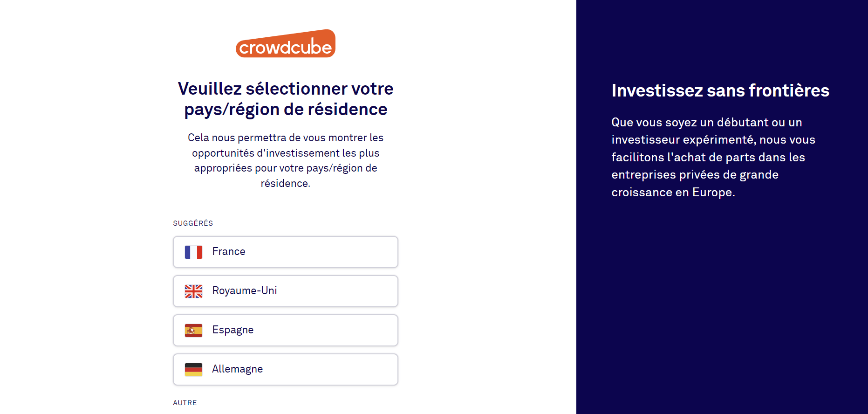Click the flag next to Royaume-Uni

pos(194,291)
